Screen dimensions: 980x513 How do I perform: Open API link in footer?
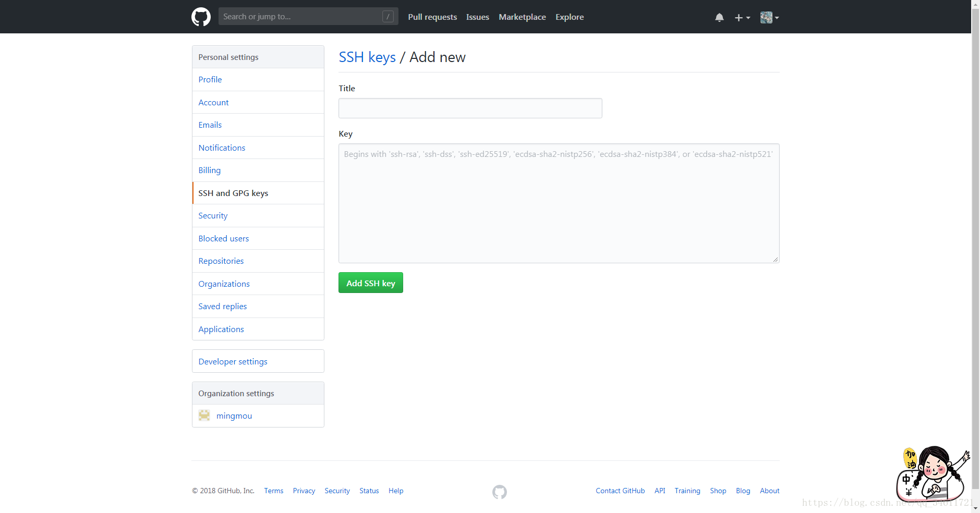point(660,491)
